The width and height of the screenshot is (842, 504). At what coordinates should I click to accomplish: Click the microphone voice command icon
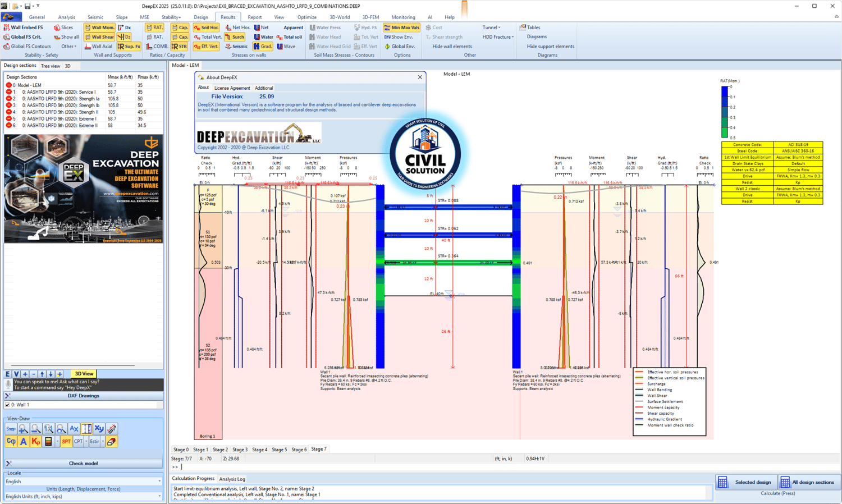coord(8,384)
